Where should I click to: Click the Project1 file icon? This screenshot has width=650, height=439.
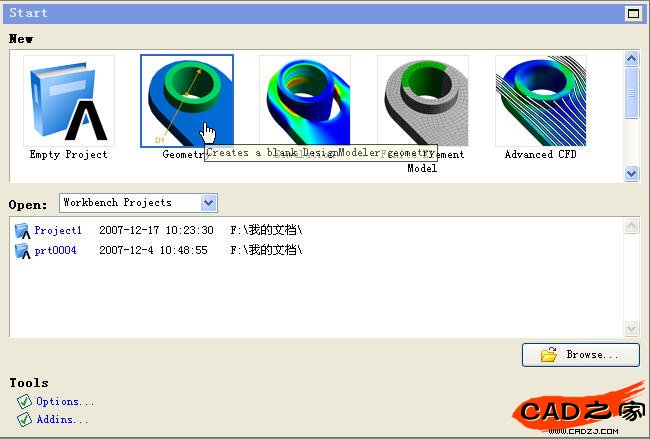coord(22,231)
